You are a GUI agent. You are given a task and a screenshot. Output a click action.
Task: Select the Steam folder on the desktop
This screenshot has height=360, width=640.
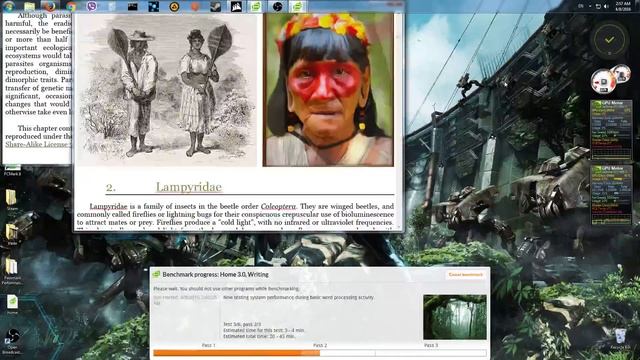pyautogui.click(x=12, y=200)
